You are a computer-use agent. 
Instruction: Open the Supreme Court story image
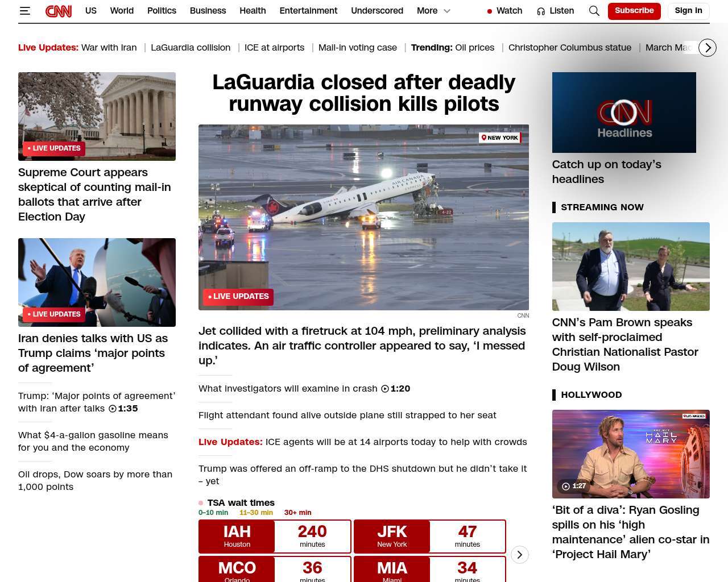(97, 116)
